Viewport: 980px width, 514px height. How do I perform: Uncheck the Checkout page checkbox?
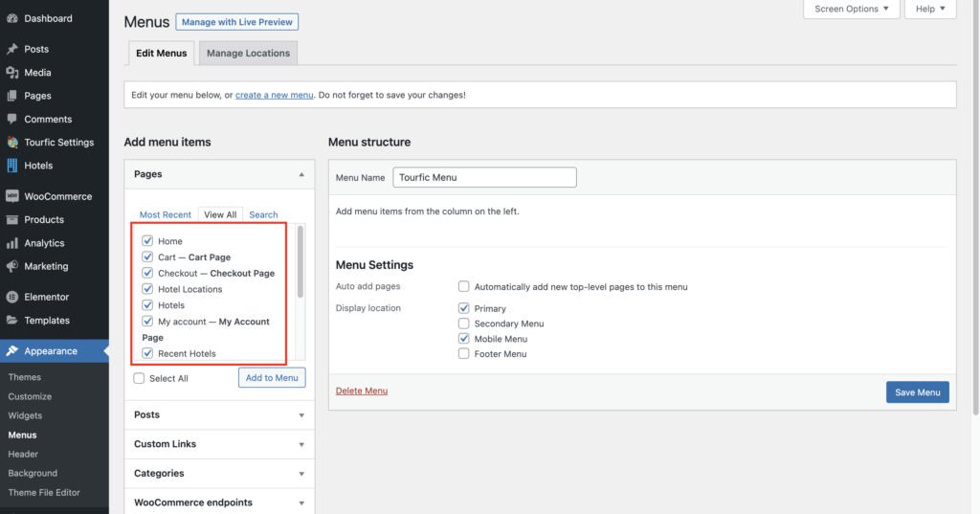[147, 273]
